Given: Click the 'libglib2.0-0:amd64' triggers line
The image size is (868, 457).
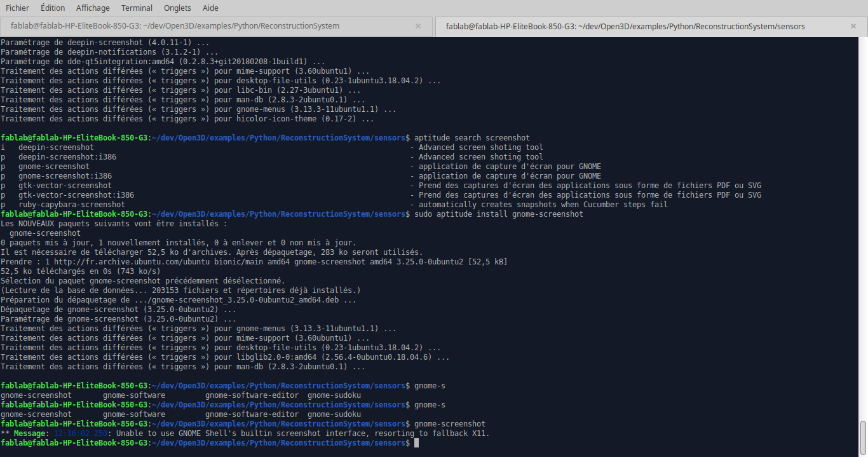Looking at the screenshot, I should click(x=225, y=357).
